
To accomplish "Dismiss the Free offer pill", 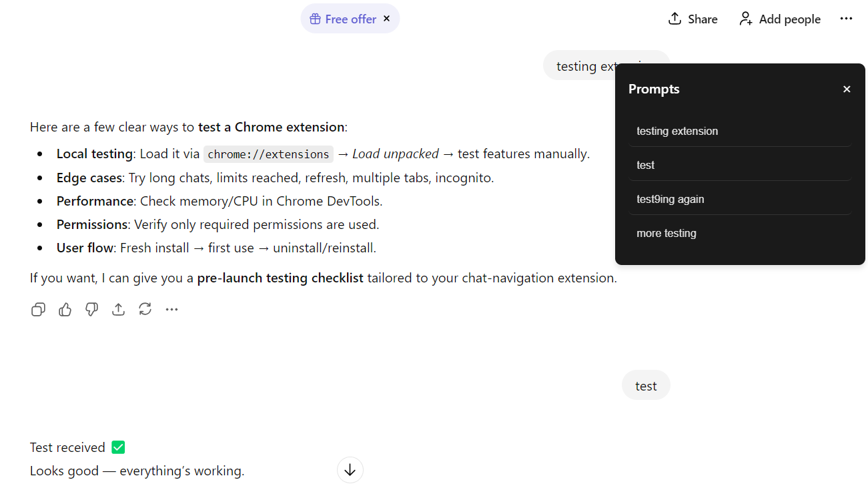I will (386, 19).
